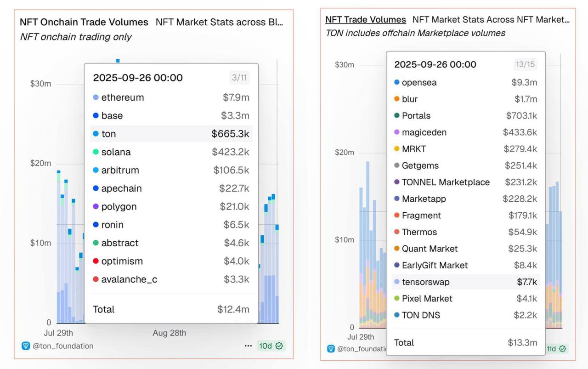588x369 pixels.
Task: Click the optimism red legend dot
Action: point(96,261)
